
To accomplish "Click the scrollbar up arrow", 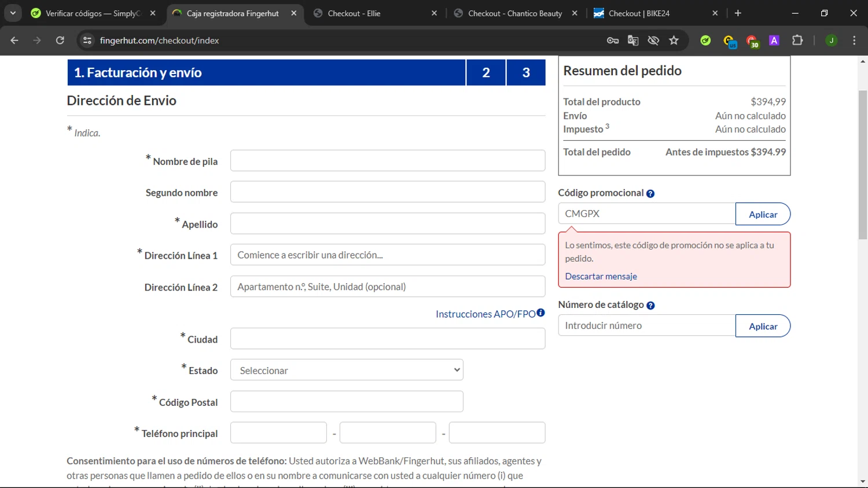I will (863, 61).
